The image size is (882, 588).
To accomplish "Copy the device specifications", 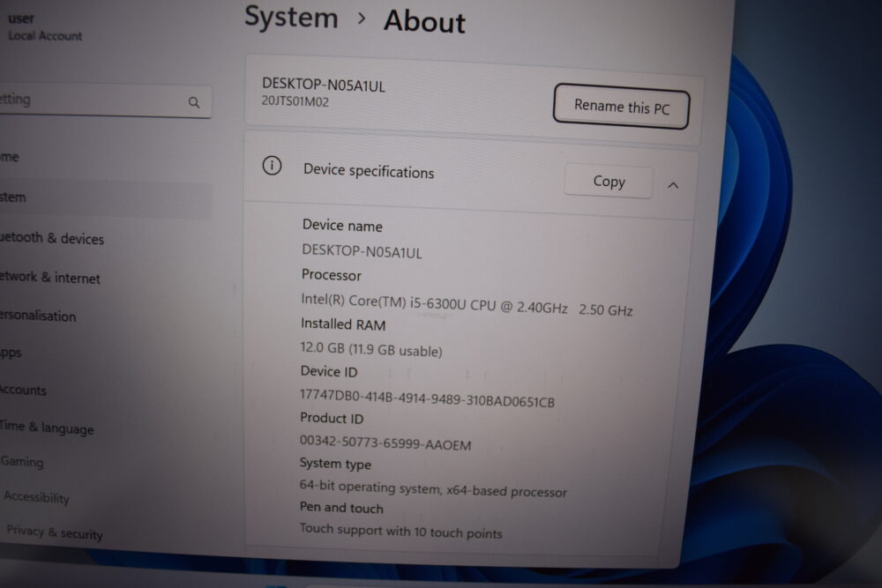I will 609,181.
